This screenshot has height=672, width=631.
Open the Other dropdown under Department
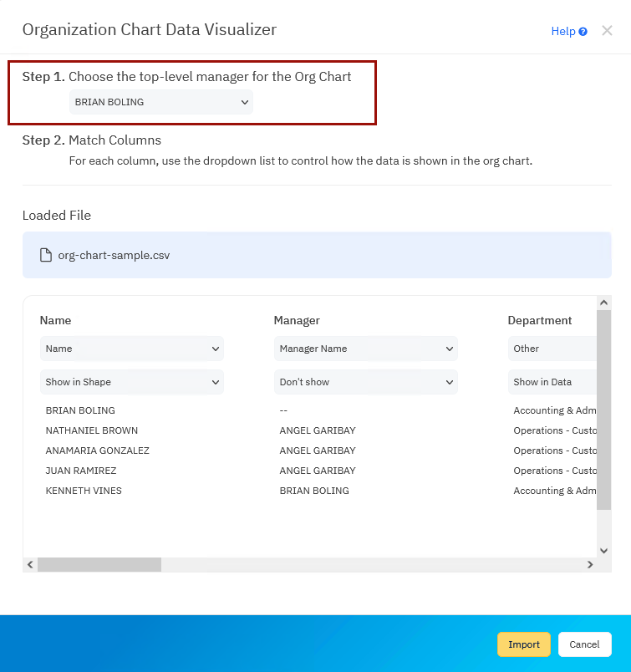[x=552, y=348]
